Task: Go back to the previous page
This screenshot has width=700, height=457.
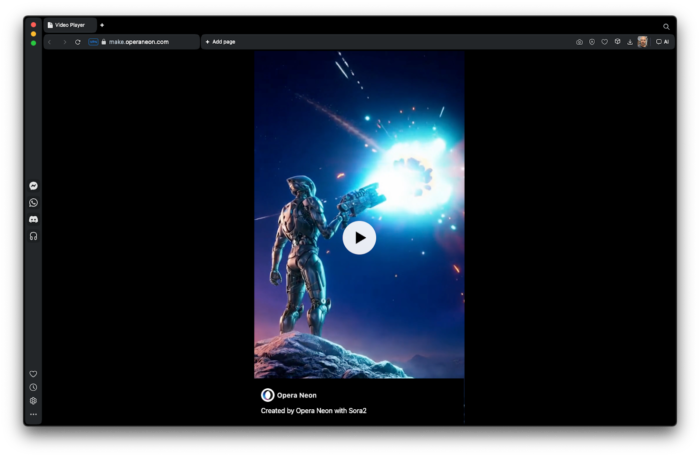Action: (51, 42)
